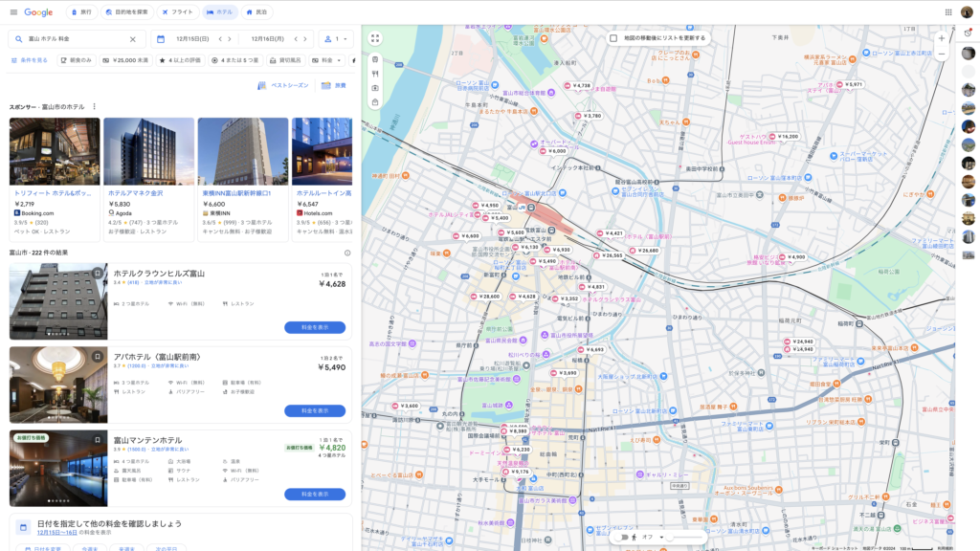
Task: Expand the map to fullscreen
Action: [375, 39]
